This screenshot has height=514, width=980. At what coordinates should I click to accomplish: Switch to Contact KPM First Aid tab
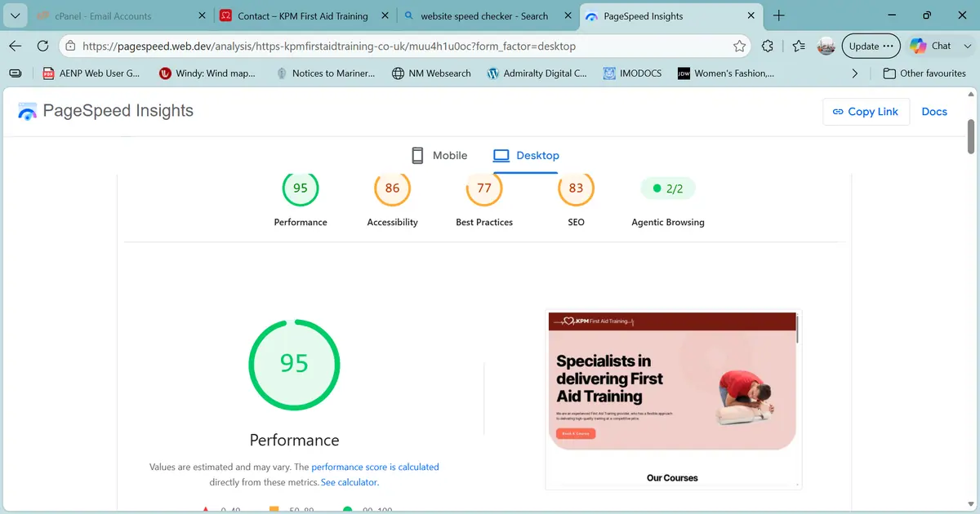304,16
